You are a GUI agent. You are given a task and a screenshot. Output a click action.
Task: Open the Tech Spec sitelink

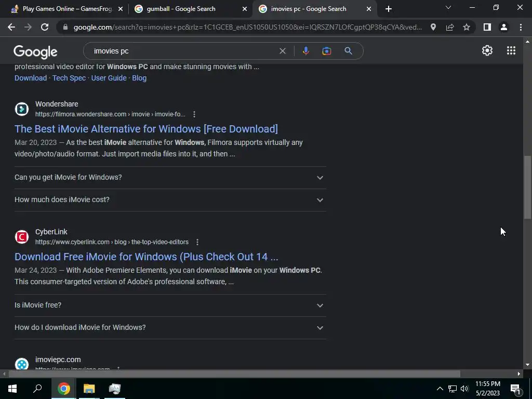(x=69, y=78)
